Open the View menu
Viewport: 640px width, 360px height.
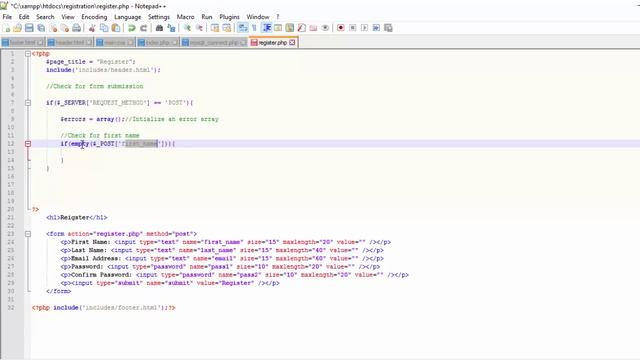point(68,17)
